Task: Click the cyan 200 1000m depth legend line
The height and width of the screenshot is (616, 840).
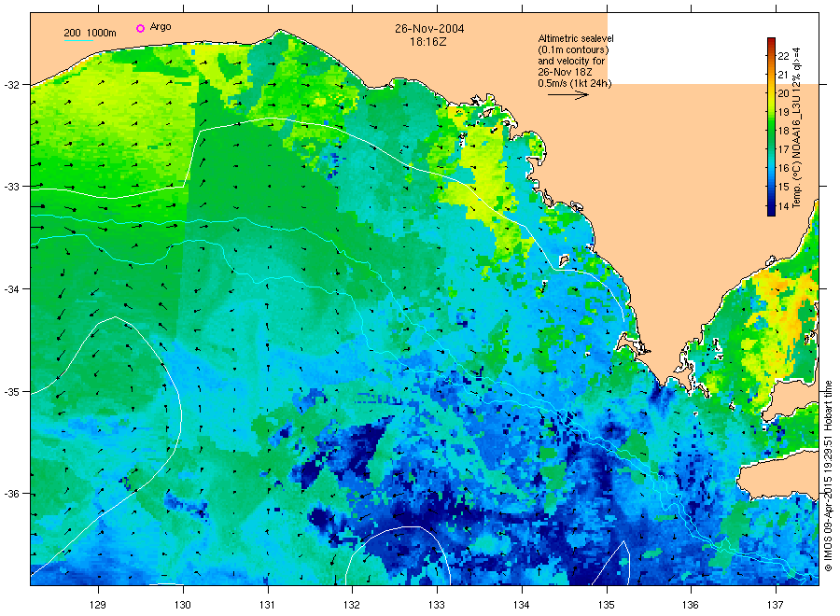Action: [78, 40]
